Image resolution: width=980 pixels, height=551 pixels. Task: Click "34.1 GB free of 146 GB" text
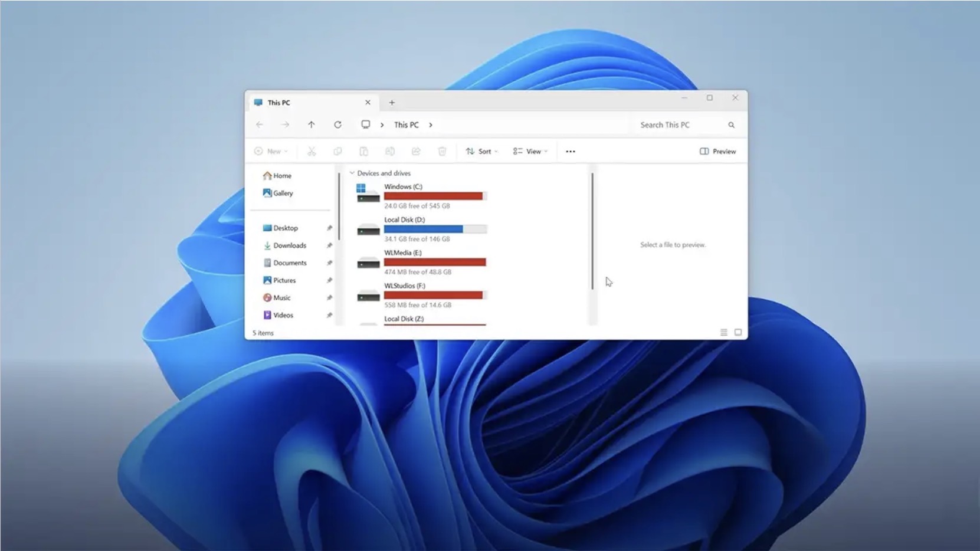click(417, 240)
